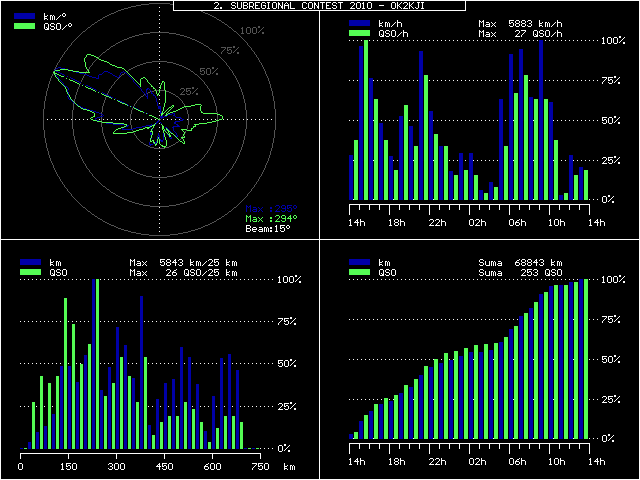The height and width of the screenshot is (480, 640).
Task: Select the green QSO/° legend swatch in polar chart
Action: click(x=24, y=26)
